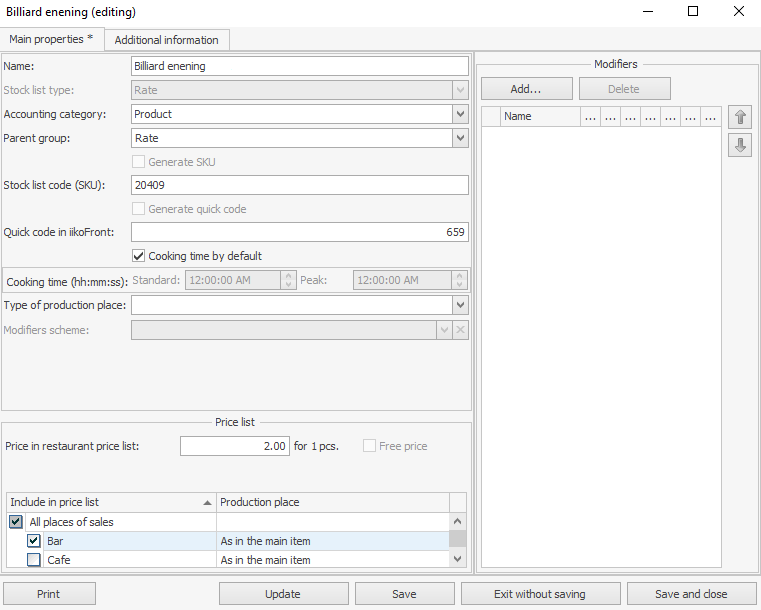Open the Accounting category dropdown
Screen dimensions: 761x610
point(460,114)
